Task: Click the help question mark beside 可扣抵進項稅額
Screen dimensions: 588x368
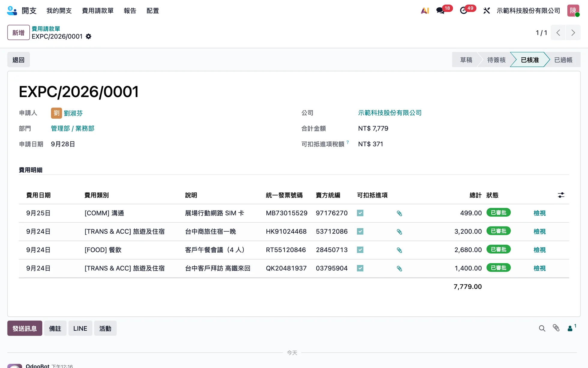Action: [x=348, y=142]
